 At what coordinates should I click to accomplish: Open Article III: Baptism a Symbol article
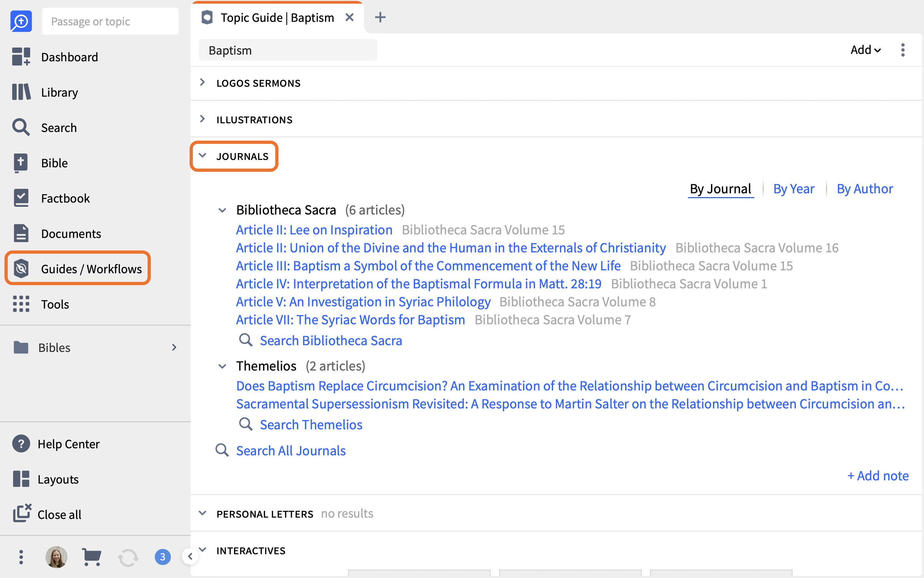click(428, 266)
